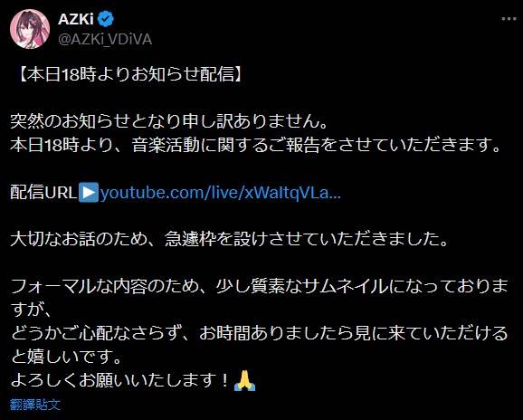Click the blue play button emoji

point(89,193)
